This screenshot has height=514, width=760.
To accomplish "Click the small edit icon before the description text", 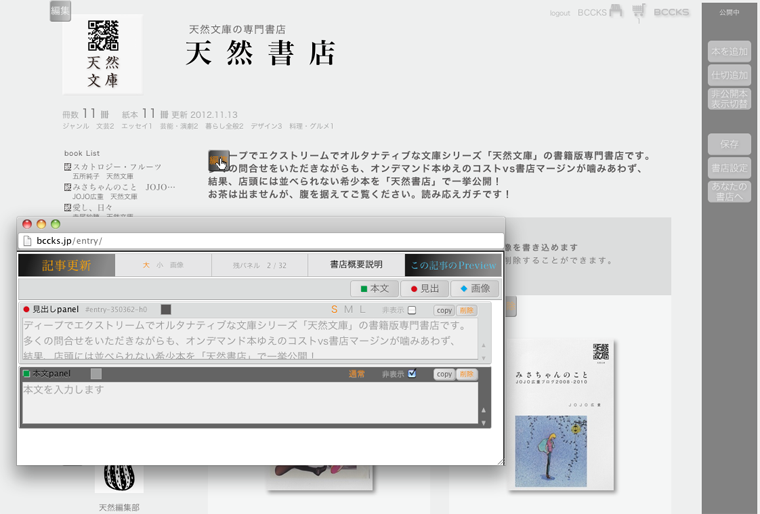I will pyautogui.click(x=218, y=161).
